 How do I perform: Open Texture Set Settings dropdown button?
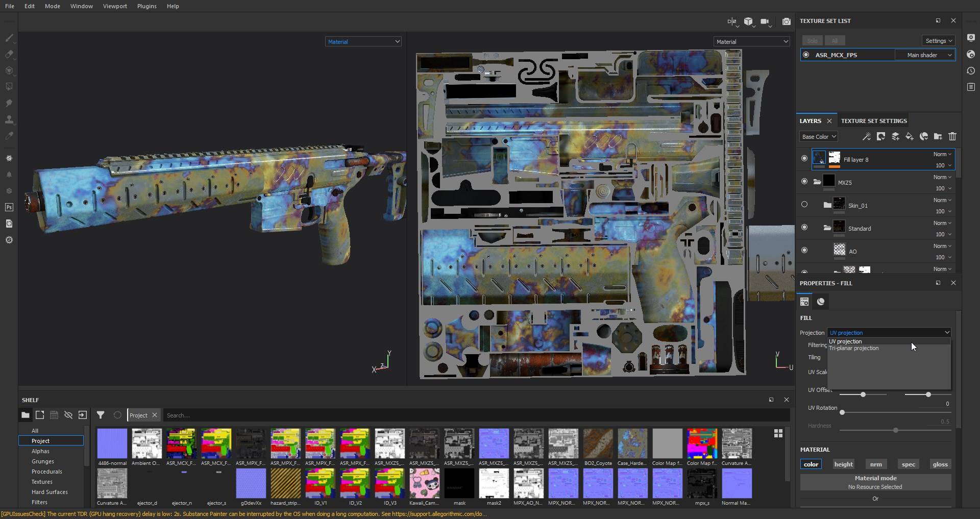coord(938,41)
